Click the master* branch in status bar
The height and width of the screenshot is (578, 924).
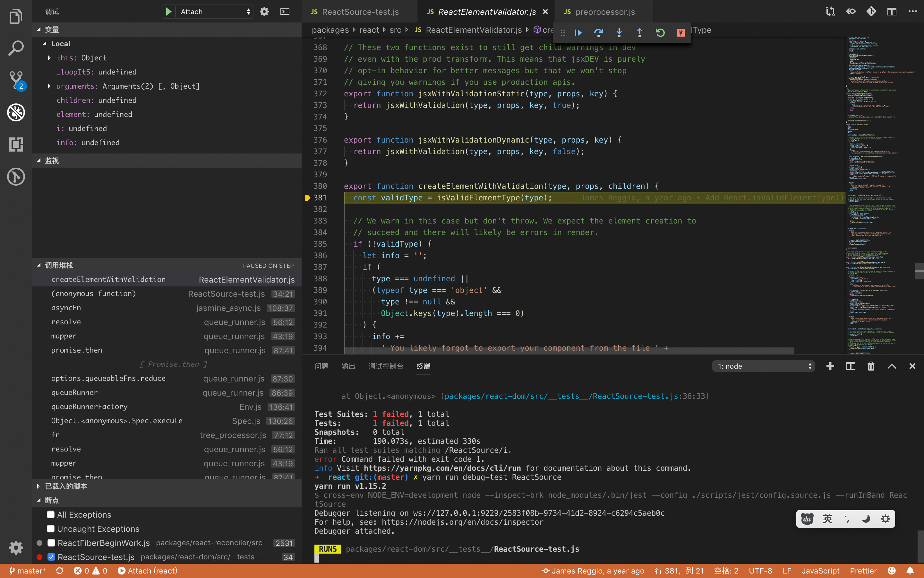[x=28, y=571]
